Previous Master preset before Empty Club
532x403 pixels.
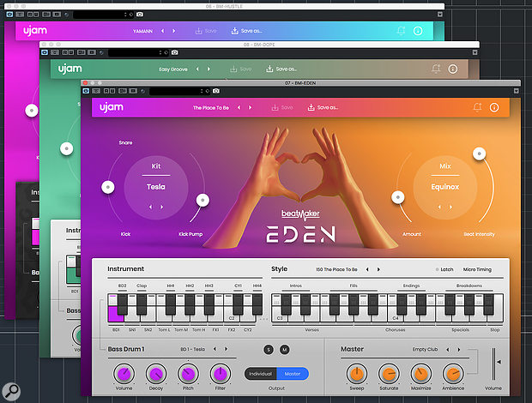click(448, 350)
